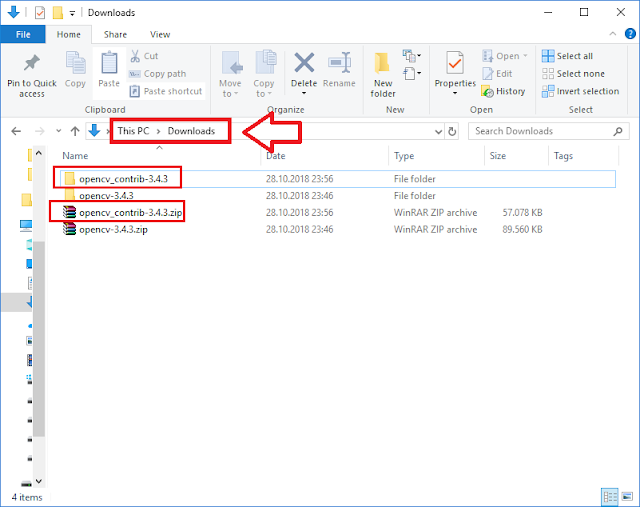Switch to large icons view layout

627,497
